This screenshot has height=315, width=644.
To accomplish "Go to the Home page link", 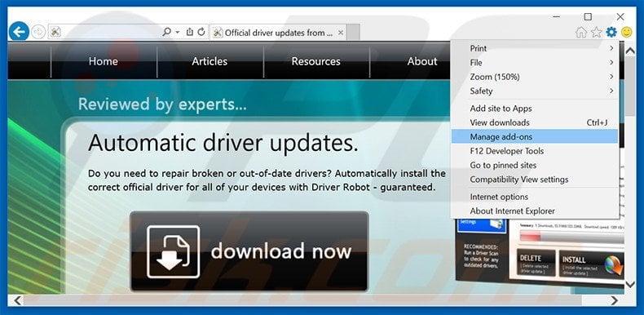I will (x=104, y=61).
